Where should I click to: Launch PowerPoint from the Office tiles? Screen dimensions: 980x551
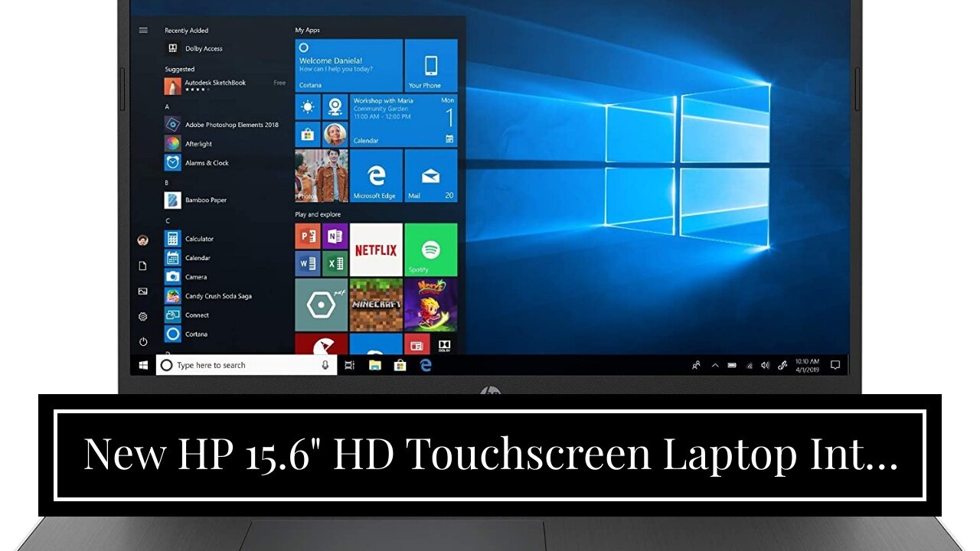[308, 236]
